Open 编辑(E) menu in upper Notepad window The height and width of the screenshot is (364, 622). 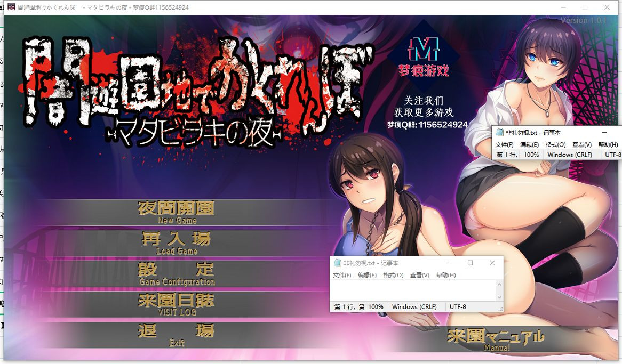pos(529,145)
